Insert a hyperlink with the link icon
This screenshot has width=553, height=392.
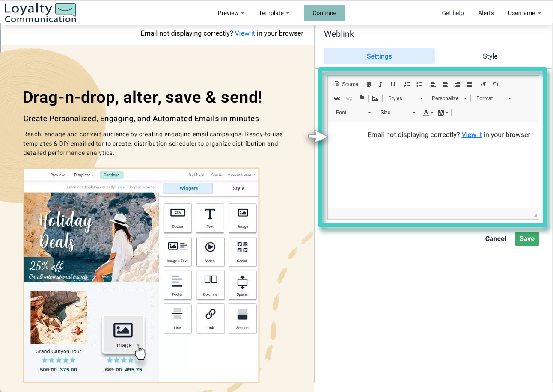point(337,98)
